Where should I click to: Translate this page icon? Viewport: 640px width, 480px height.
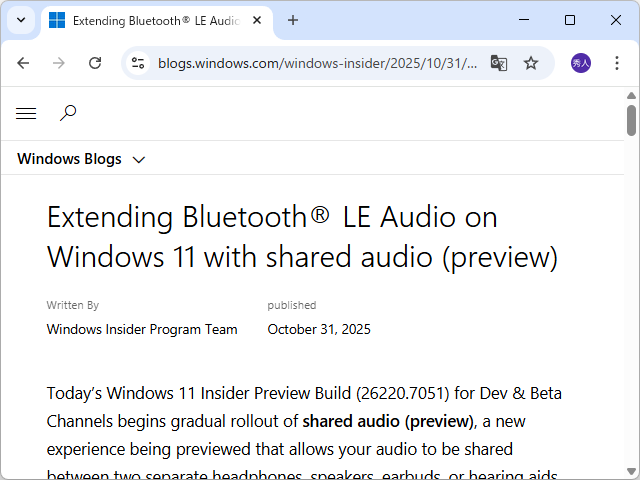click(x=499, y=63)
